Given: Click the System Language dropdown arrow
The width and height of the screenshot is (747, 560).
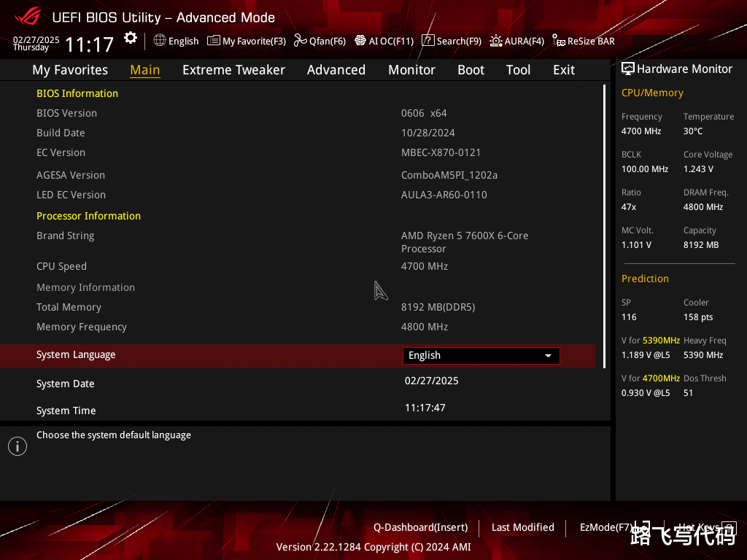Looking at the screenshot, I should pyautogui.click(x=549, y=356).
